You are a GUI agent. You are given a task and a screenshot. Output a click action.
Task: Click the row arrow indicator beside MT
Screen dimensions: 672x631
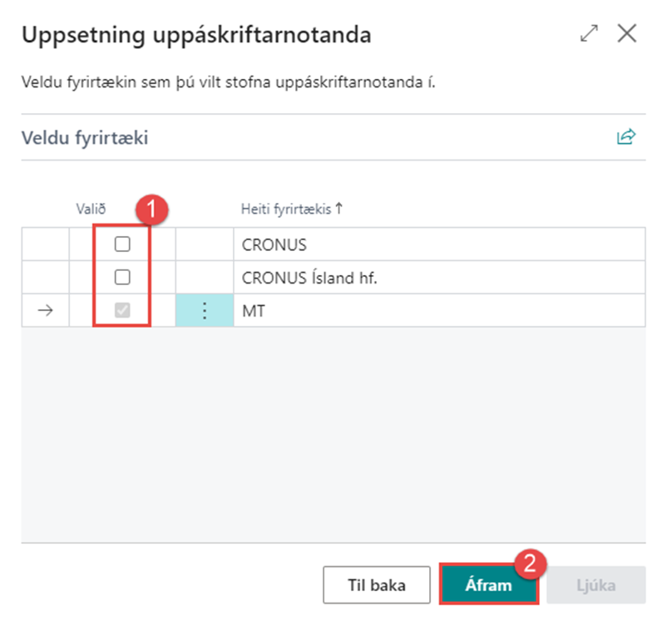[46, 311]
